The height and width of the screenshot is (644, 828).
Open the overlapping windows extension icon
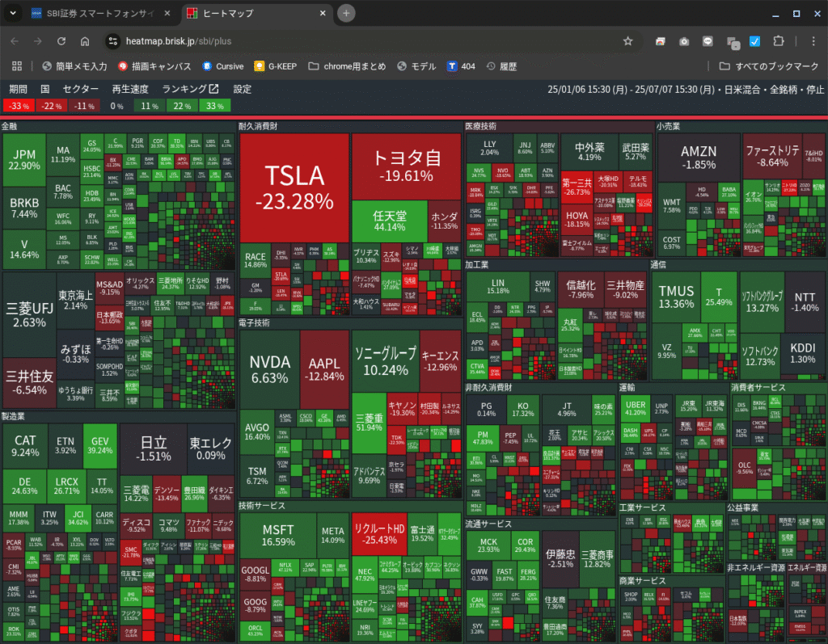pyautogui.click(x=733, y=43)
